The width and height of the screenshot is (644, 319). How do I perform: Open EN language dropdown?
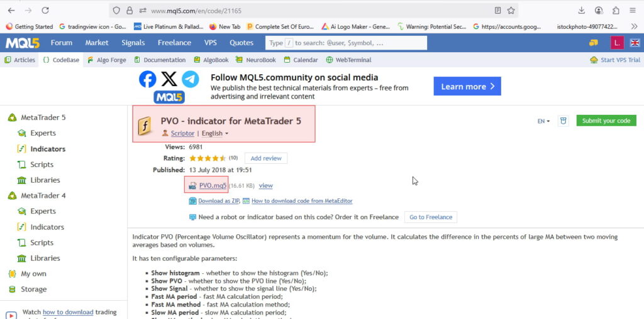pyautogui.click(x=543, y=121)
